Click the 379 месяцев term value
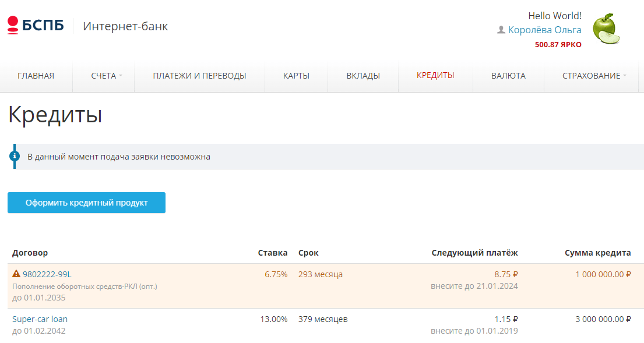 tap(323, 319)
